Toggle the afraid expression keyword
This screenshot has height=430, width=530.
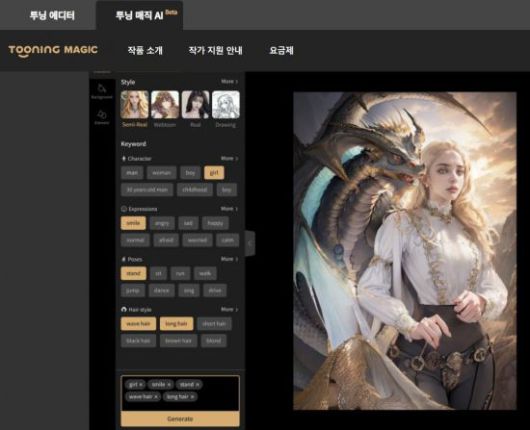(x=166, y=240)
